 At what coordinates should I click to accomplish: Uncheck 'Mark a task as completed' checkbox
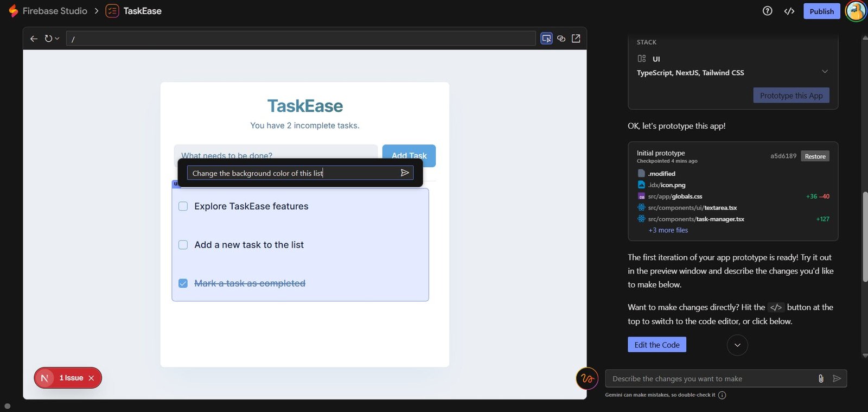tap(183, 283)
